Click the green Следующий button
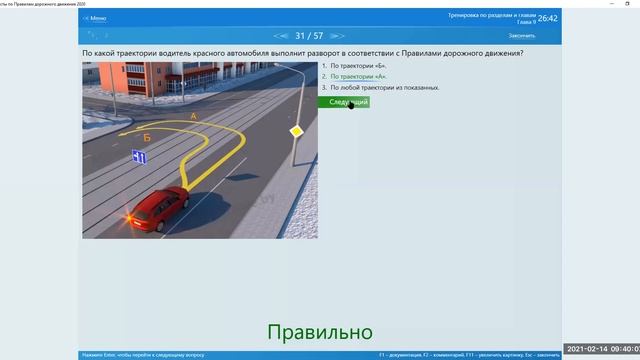The image size is (640, 360). (344, 102)
